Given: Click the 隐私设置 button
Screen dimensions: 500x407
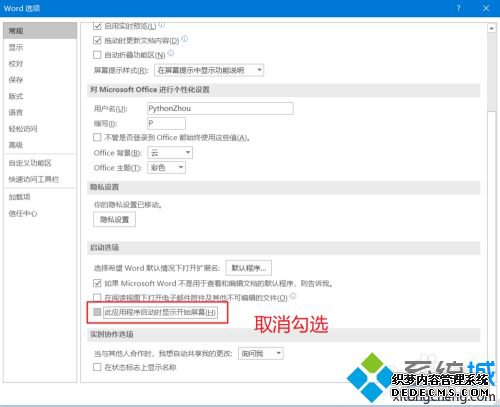Looking at the screenshot, I should coord(114,219).
